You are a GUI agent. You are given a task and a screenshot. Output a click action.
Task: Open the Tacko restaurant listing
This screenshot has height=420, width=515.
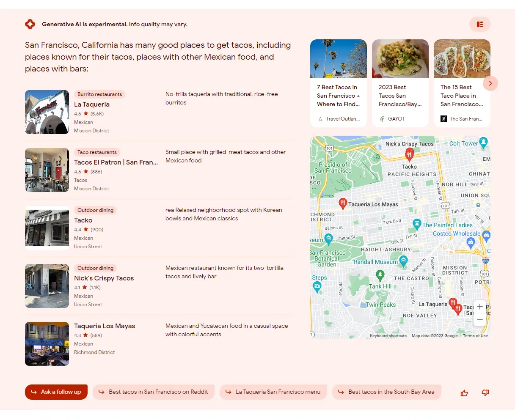click(x=83, y=220)
